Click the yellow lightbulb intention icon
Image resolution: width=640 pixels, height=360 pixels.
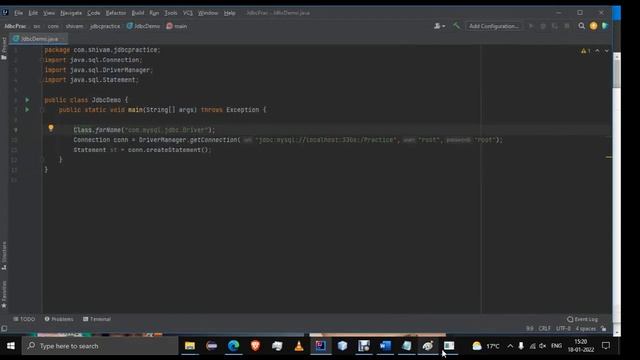pyautogui.click(x=51, y=128)
